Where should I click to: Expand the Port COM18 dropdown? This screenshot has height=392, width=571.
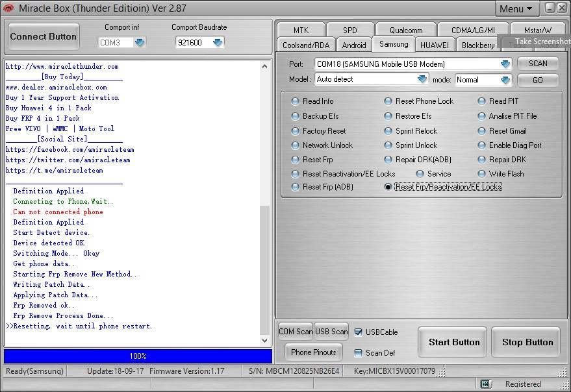point(505,64)
